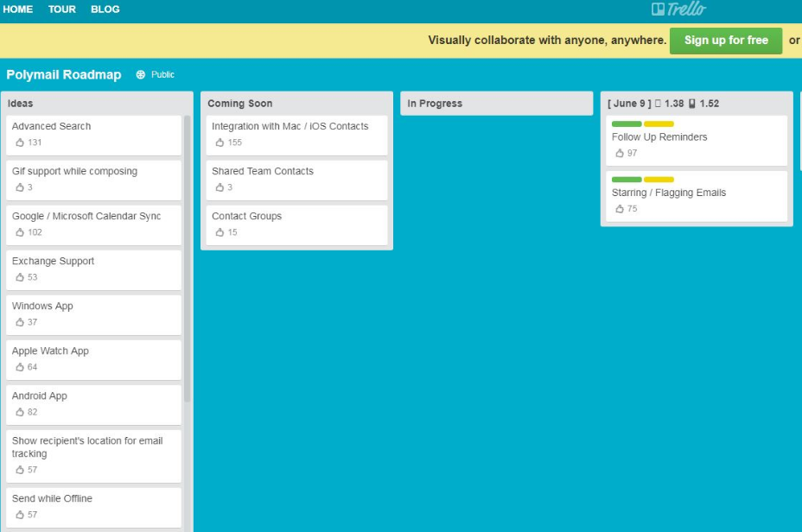Click the green label on Starring / Flagging Emails
Viewport: 802px width, 532px height.
pyautogui.click(x=627, y=180)
